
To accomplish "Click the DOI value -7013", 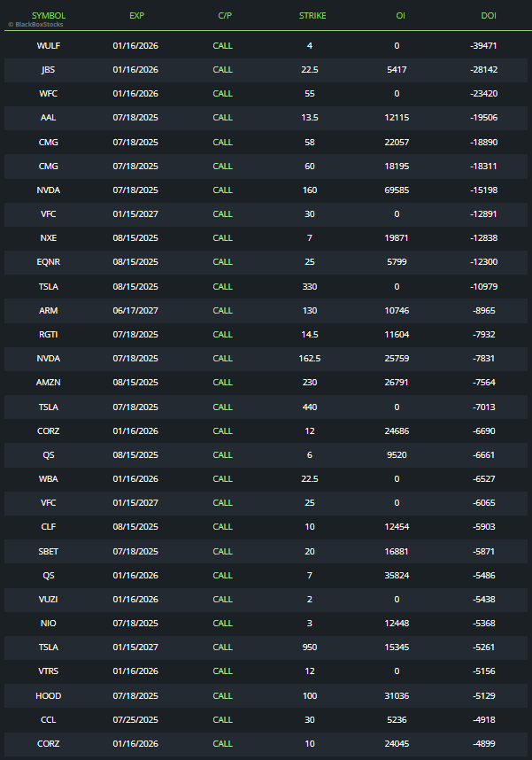I will coord(483,407).
